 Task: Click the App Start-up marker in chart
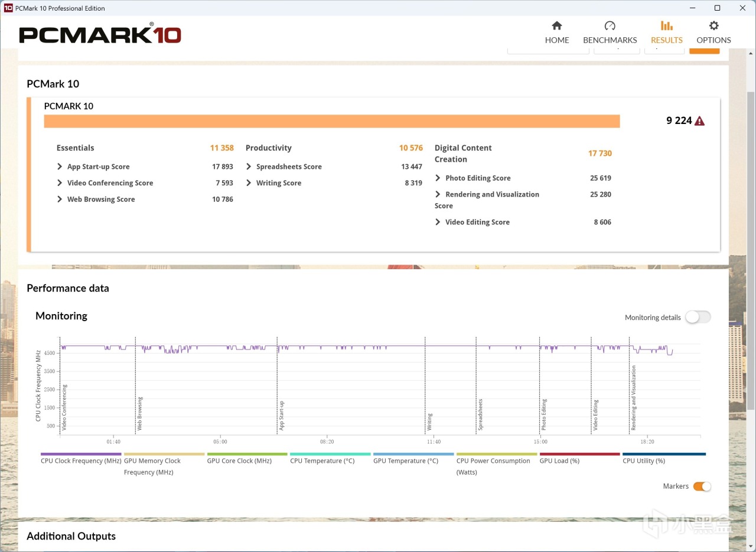282,415
